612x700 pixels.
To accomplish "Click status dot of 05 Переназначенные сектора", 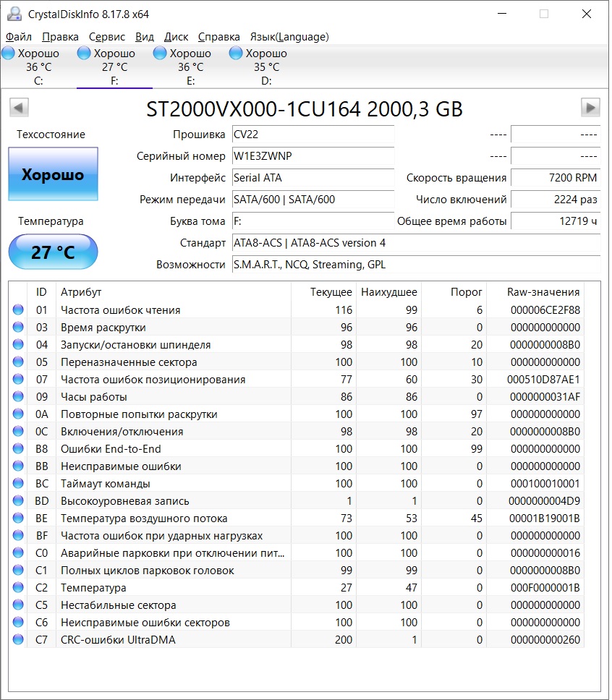I will [18, 362].
